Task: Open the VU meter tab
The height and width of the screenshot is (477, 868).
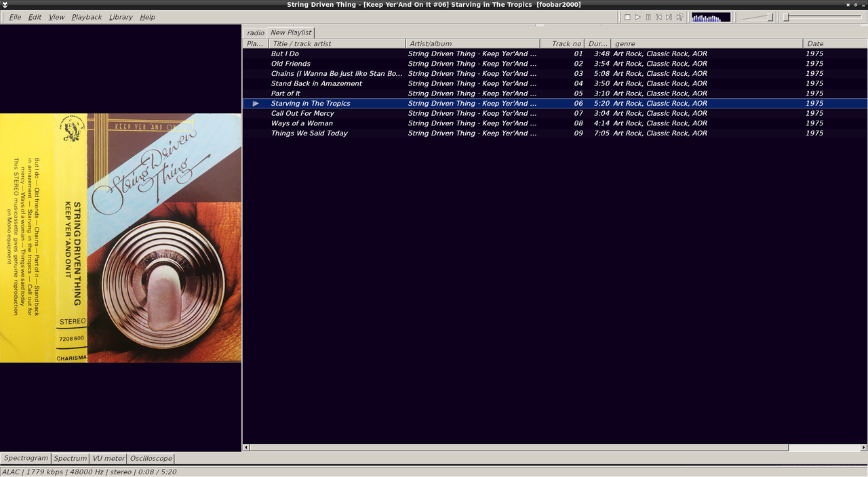Action: click(108, 458)
